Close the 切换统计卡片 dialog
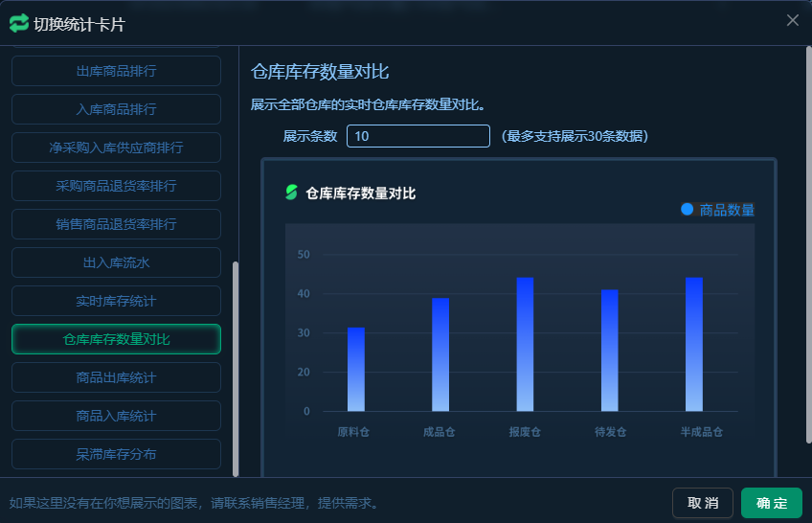Viewport: 812px width, 523px height. [x=792, y=20]
